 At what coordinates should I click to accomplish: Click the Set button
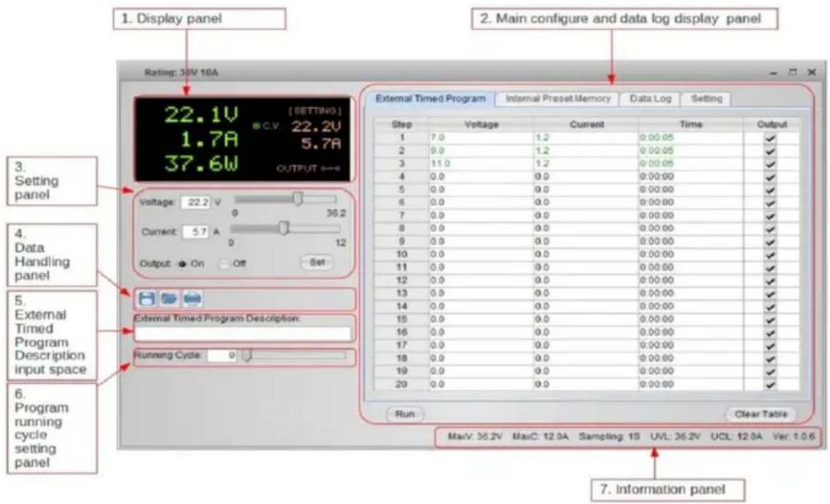318,262
